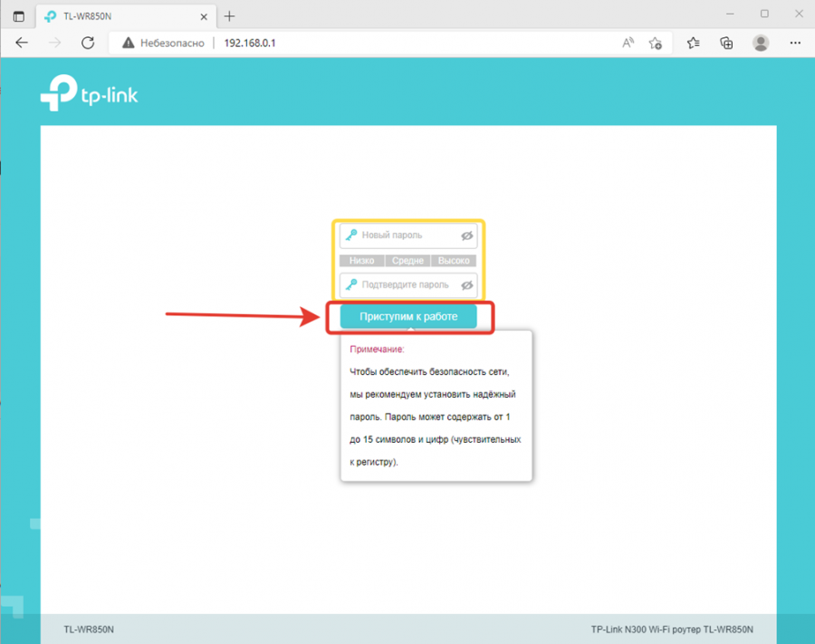Click the browser profile avatar
This screenshot has height=644, width=815.
tap(761, 43)
